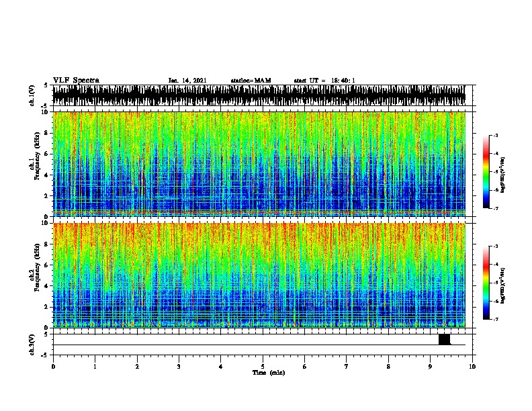This screenshot has width=532, height=411.
Task: Select the "start UT = 18:40:1" text
Action: point(324,81)
